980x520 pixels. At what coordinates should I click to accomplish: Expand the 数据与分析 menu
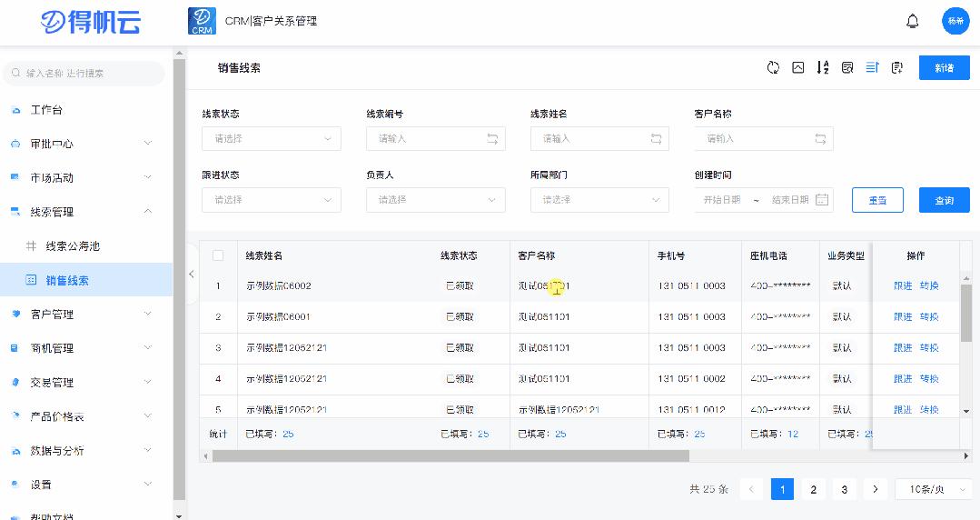(x=86, y=451)
